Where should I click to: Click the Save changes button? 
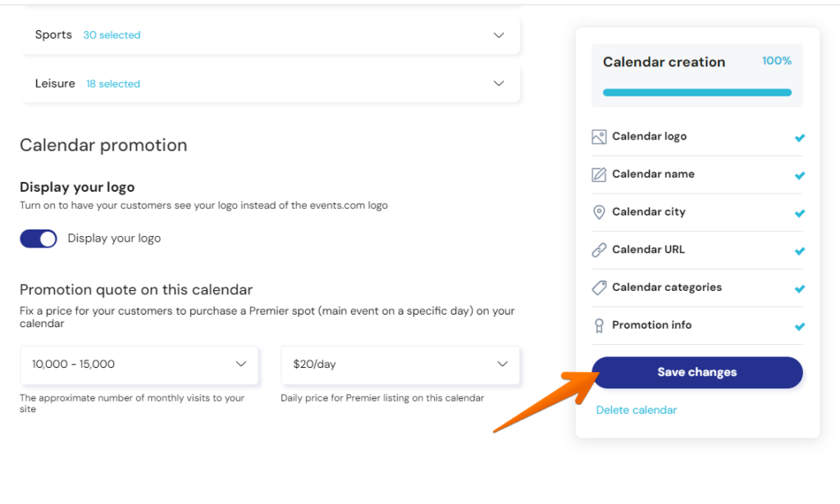pyautogui.click(x=697, y=372)
